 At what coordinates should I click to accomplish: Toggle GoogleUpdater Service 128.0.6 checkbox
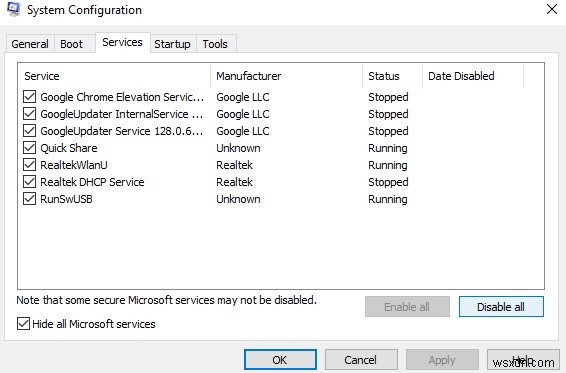click(30, 131)
